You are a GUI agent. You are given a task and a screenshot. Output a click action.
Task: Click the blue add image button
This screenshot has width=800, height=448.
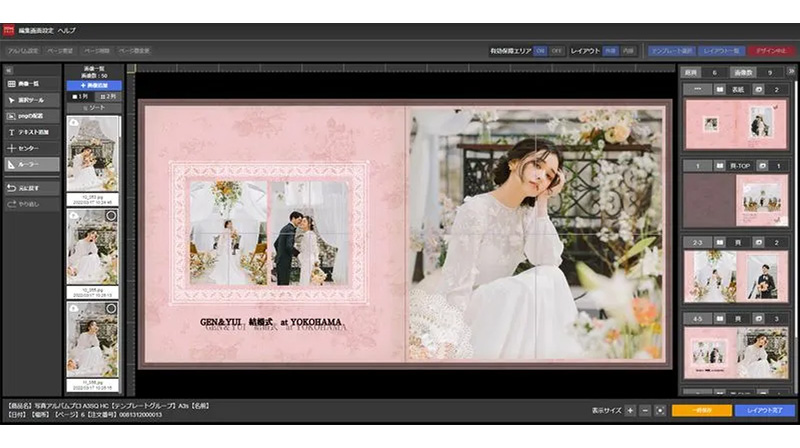94,86
